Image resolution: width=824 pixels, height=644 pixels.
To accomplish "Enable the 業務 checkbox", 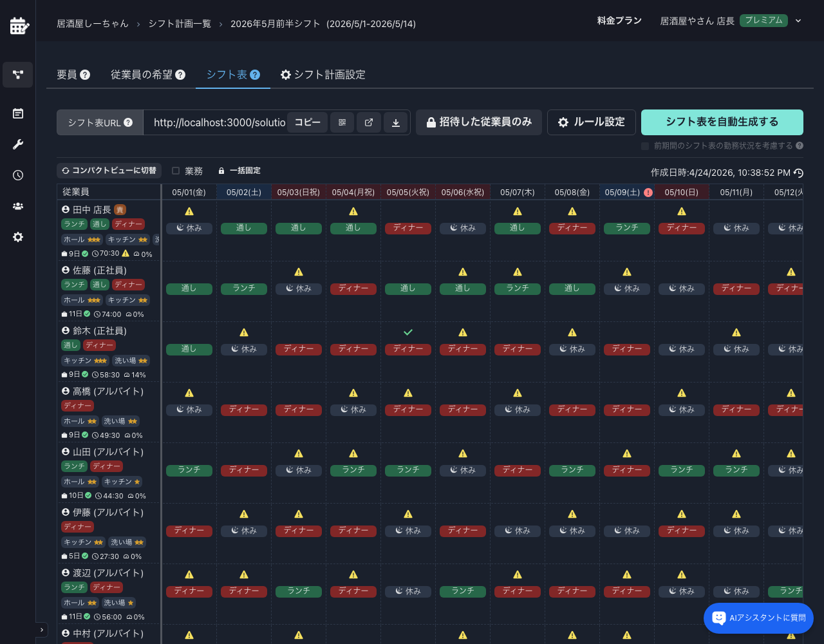I will pyautogui.click(x=176, y=171).
